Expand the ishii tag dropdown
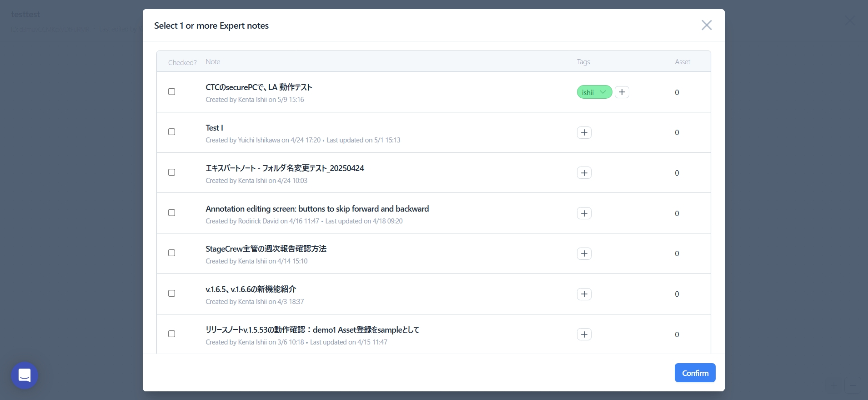Image resolution: width=868 pixels, height=400 pixels. pos(603,92)
